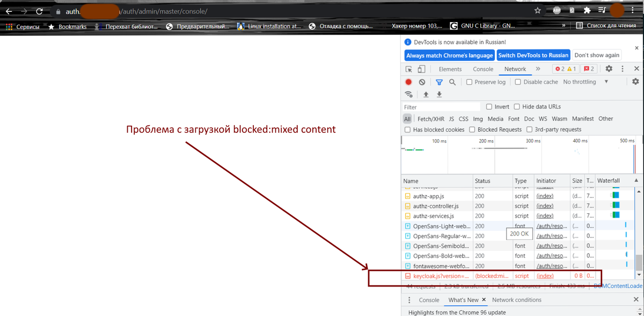Stop network recording with the red record icon
Viewport: 644px width, 316px height.
(408, 82)
